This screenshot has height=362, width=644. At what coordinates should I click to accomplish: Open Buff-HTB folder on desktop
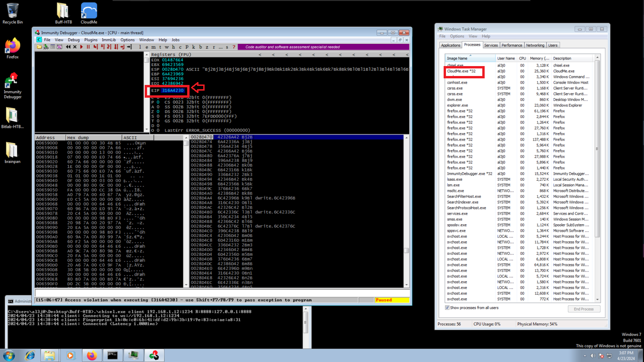[x=63, y=14]
